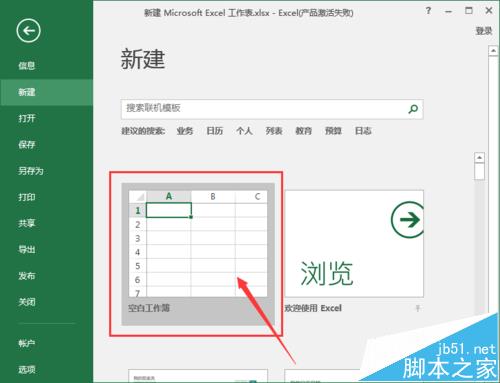
Task: Click the 个人 suggested search link
Action: click(244, 131)
